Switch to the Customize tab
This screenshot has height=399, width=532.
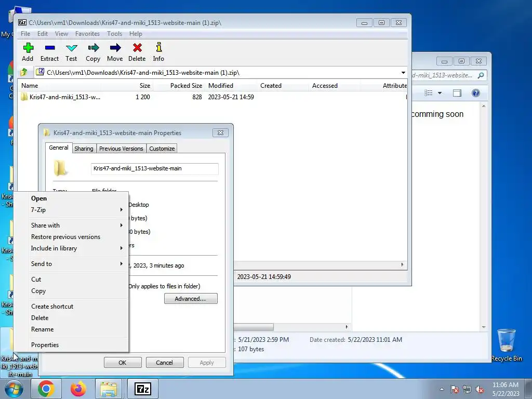tap(162, 149)
